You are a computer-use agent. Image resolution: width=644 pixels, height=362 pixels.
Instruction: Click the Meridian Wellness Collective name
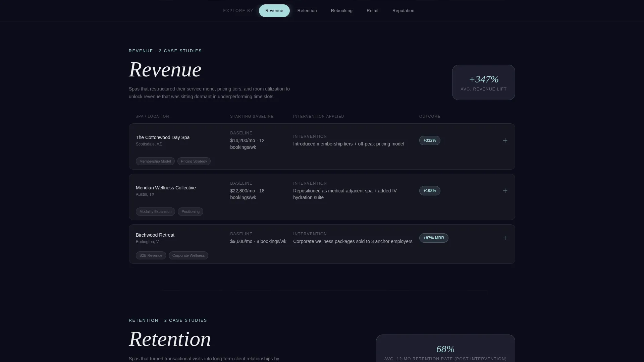click(166, 188)
